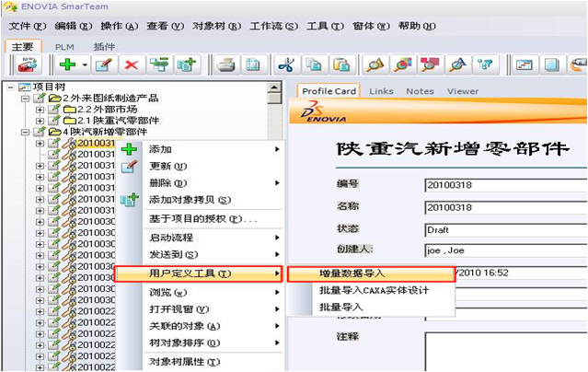The width and height of the screenshot is (588, 372).
Task: Click the green plus Add button
Action: pyautogui.click(x=68, y=65)
